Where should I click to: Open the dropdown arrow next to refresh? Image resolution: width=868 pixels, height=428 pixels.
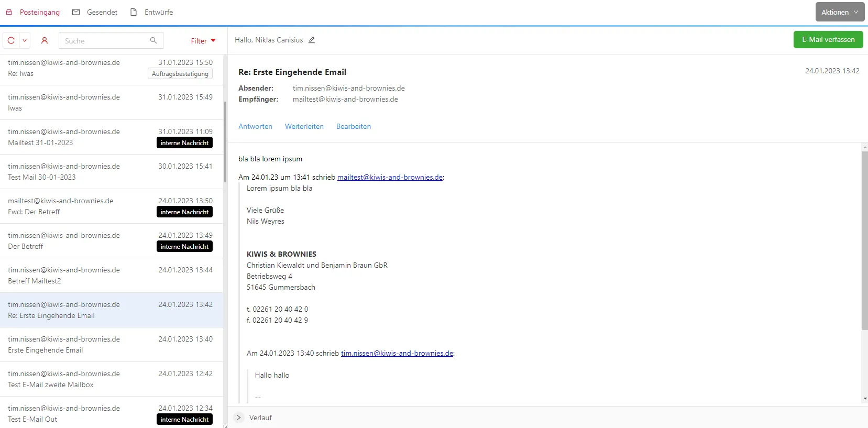[x=25, y=40]
